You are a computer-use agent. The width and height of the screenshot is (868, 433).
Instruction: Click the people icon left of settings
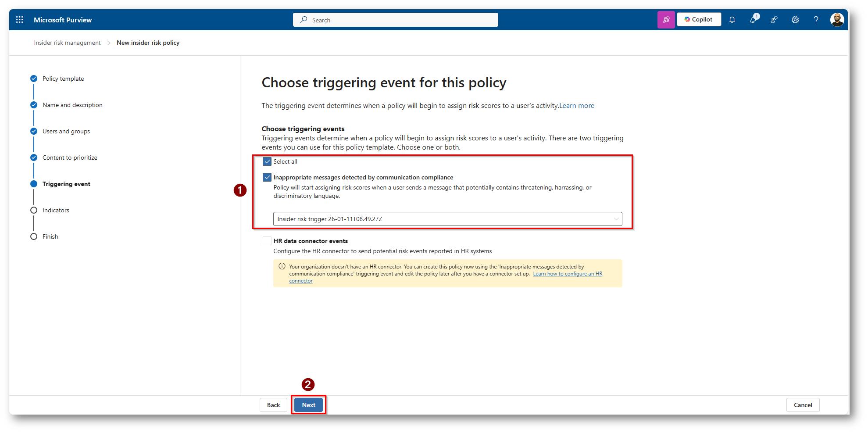pyautogui.click(x=774, y=20)
